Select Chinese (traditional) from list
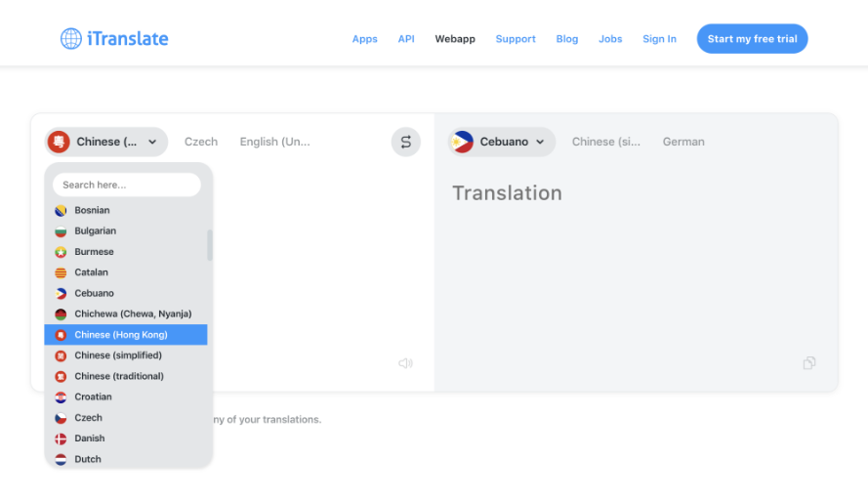This screenshot has width=868, height=501. (x=126, y=376)
